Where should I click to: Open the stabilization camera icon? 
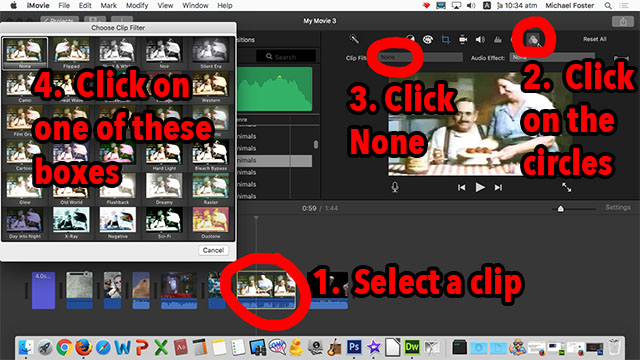[463, 39]
